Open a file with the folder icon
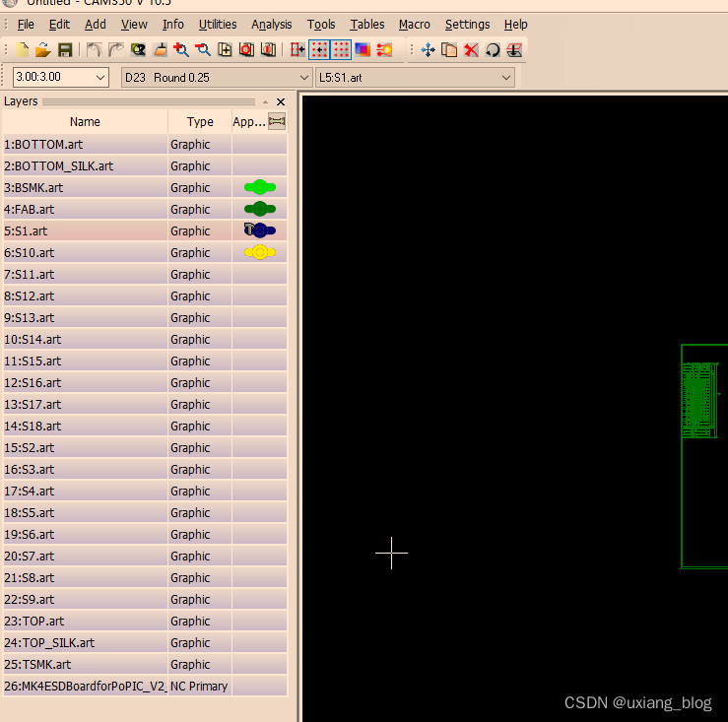Image resolution: width=728 pixels, height=722 pixels. click(43, 49)
